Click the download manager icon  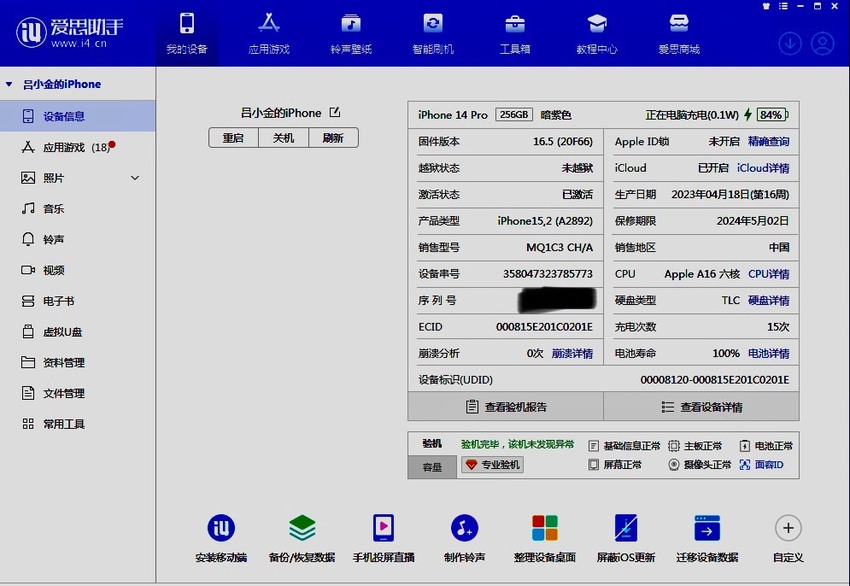click(x=790, y=44)
